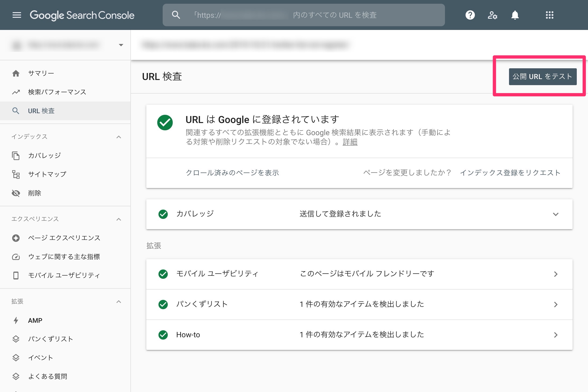The height and width of the screenshot is (392, 588).
Task: Click the layers icon beside よくある質問
Action: click(16, 376)
